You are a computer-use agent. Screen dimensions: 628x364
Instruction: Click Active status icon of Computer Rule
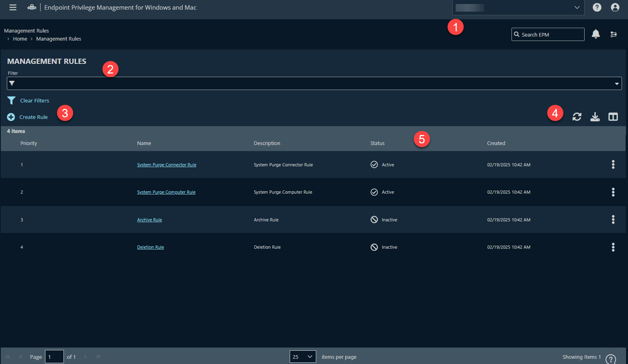coord(374,192)
